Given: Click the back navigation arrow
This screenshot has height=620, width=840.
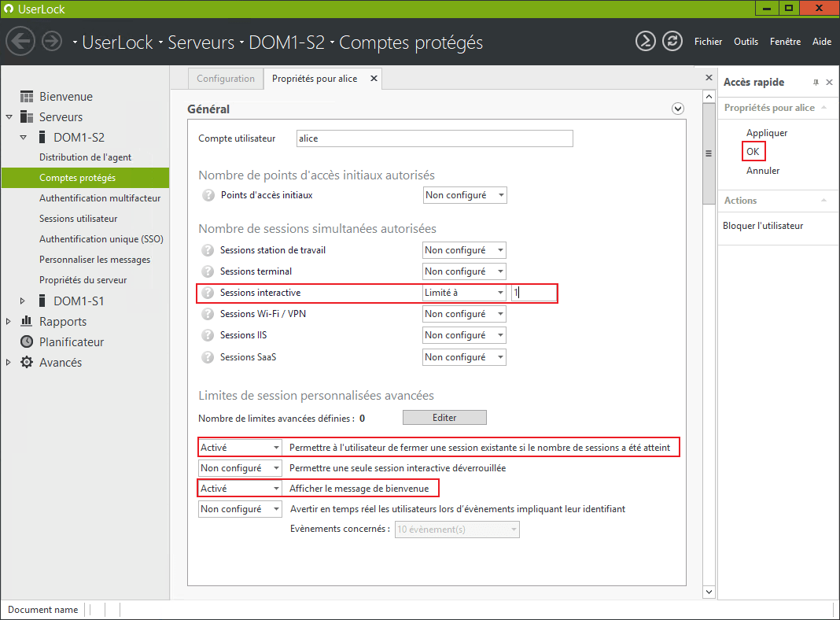Looking at the screenshot, I should [x=20, y=41].
